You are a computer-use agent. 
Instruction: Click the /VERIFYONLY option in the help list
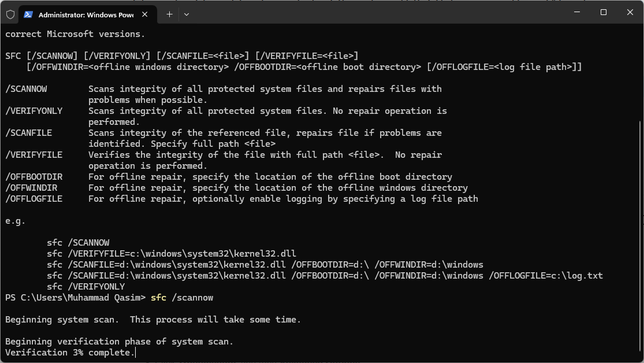[x=33, y=111]
